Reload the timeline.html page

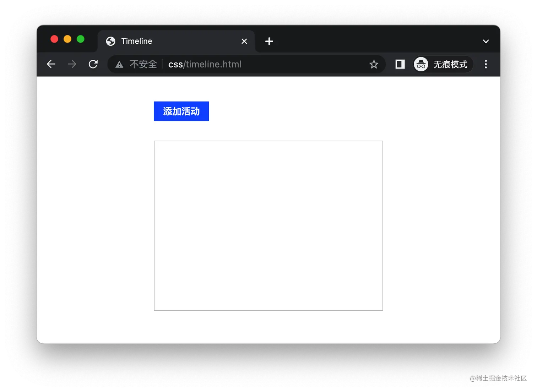point(93,64)
